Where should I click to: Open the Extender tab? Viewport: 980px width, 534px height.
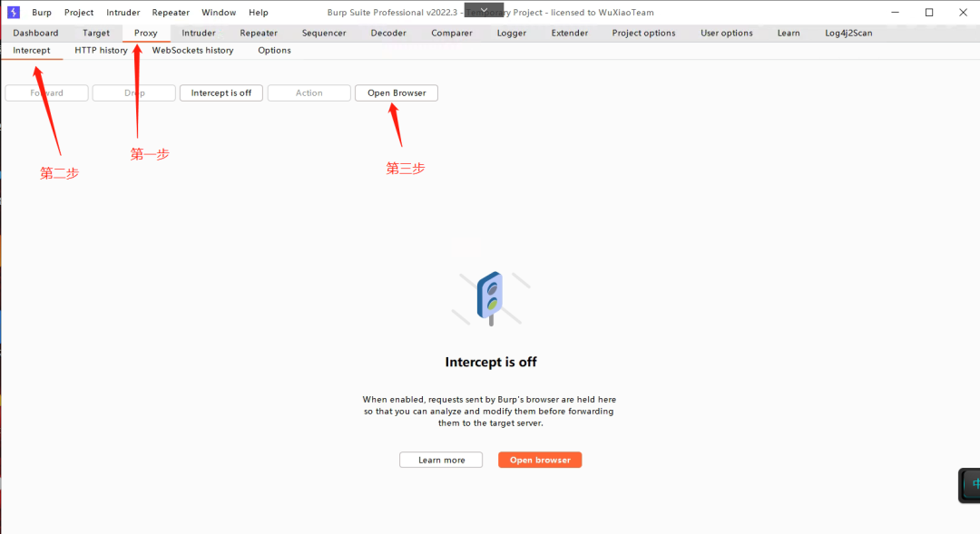569,34
